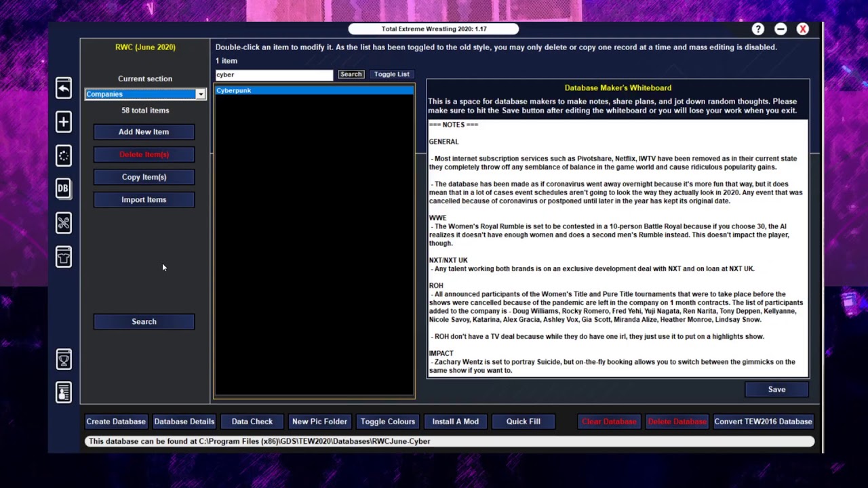
Task: Click the crossed tools sidebar icon
Action: [x=63, y=222]
